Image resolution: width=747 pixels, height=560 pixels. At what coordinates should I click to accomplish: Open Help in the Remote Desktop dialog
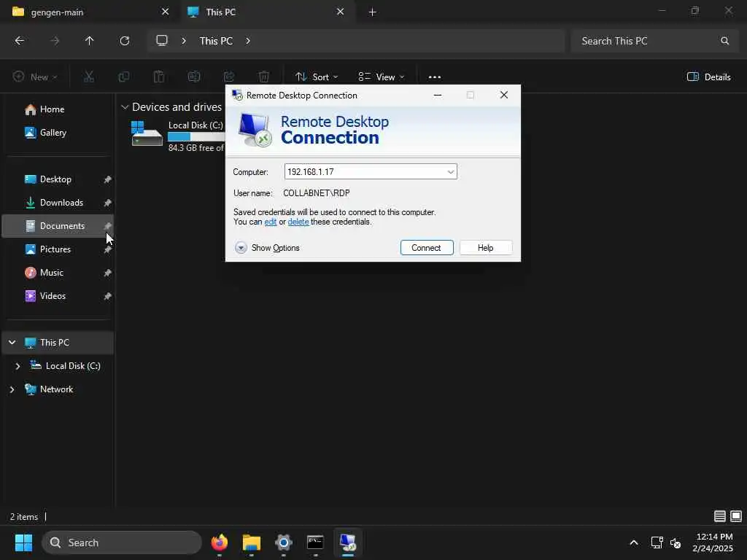point(485,248)
